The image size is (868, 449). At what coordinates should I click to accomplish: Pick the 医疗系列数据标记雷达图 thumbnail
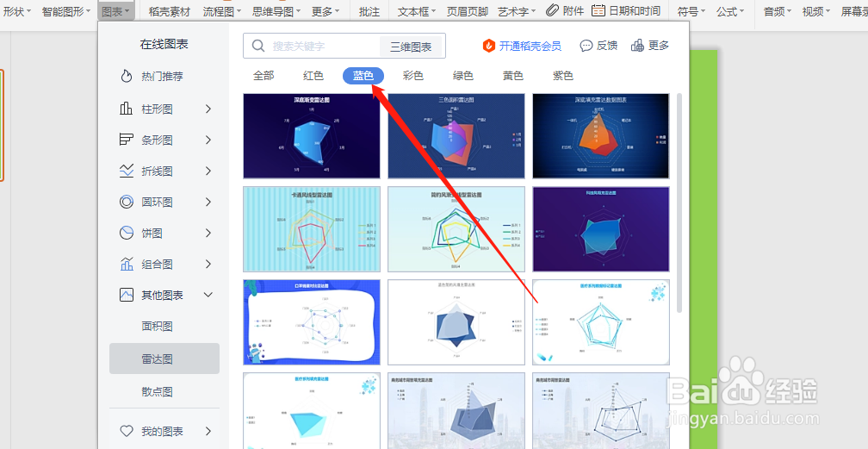click(601, 322)
